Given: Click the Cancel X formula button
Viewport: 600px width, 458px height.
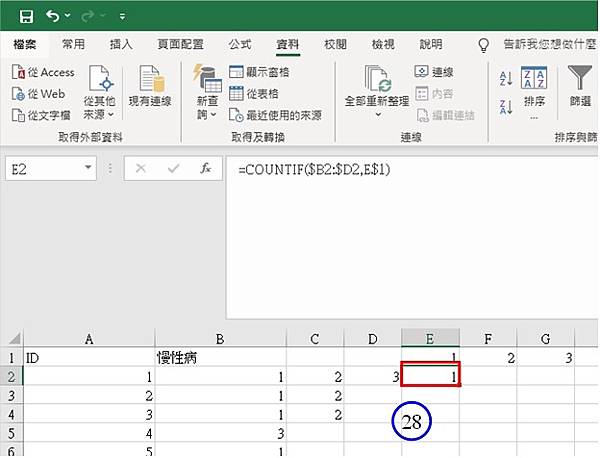Looking at the screenshot, I should (141, 168).
